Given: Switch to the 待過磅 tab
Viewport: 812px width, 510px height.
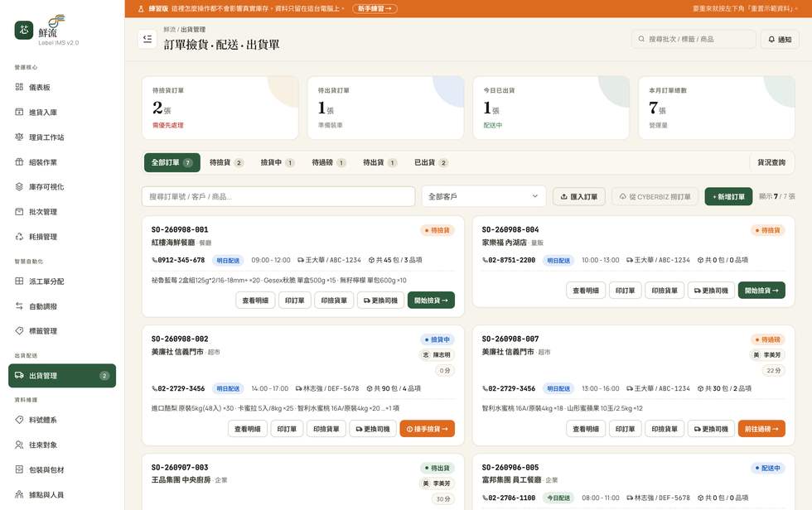Looking at the screenshot, I should pyautogui.click(x=329, y=162).
